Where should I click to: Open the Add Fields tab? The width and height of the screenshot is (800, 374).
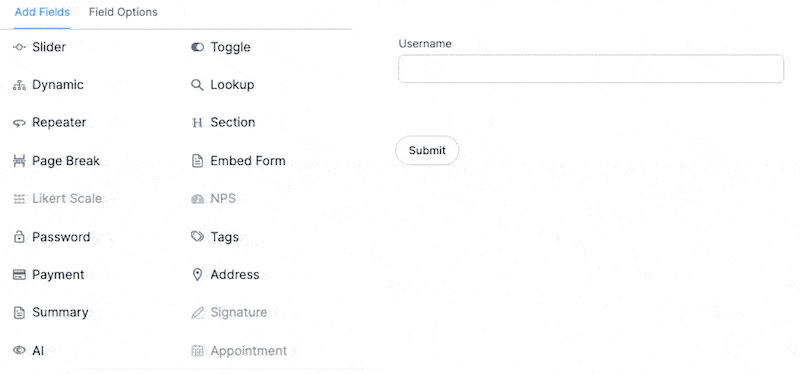pyautogui.click(x=42, y=12)
